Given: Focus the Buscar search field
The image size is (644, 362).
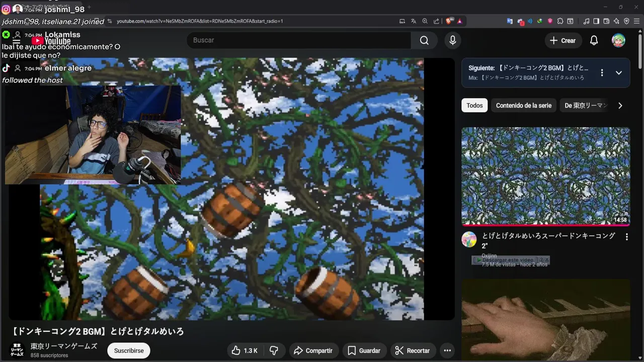Looking at the screenshot, I should pyautogui.click(x=299, y=40).
